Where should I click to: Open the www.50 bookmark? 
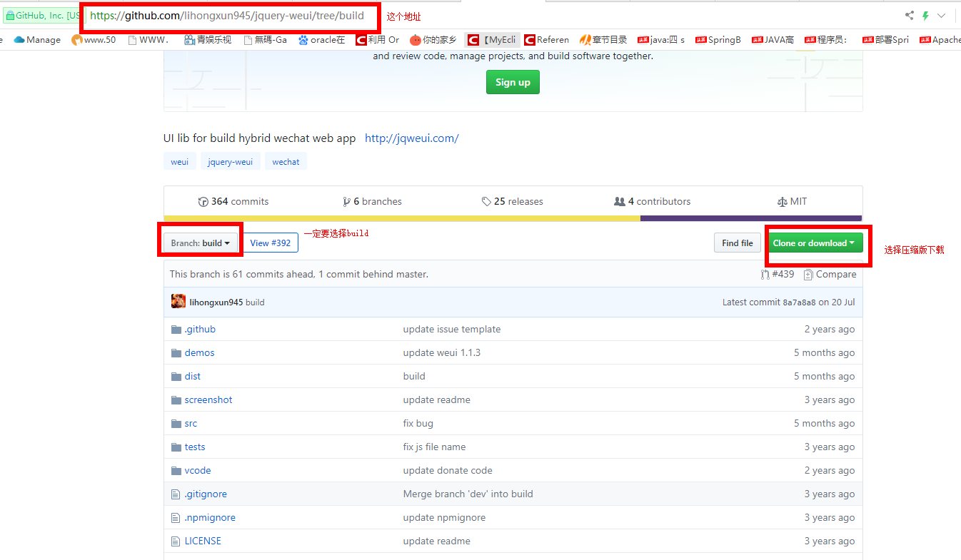point(94,40)
